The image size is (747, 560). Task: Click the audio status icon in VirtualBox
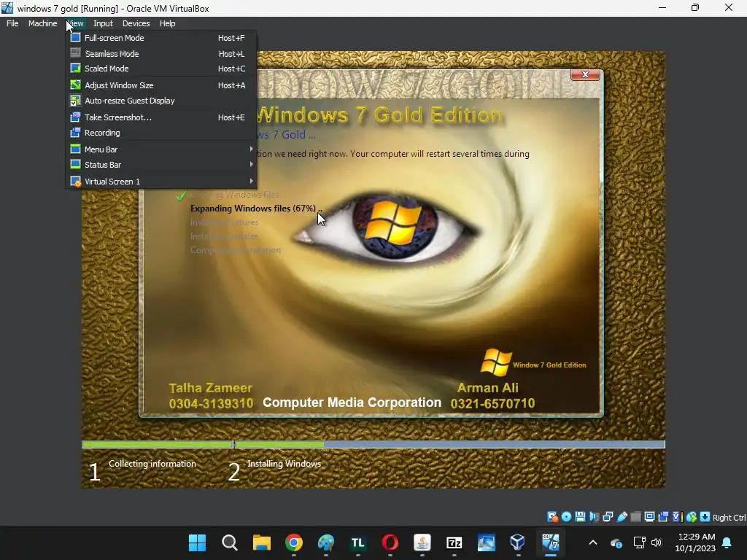[594, 517]
